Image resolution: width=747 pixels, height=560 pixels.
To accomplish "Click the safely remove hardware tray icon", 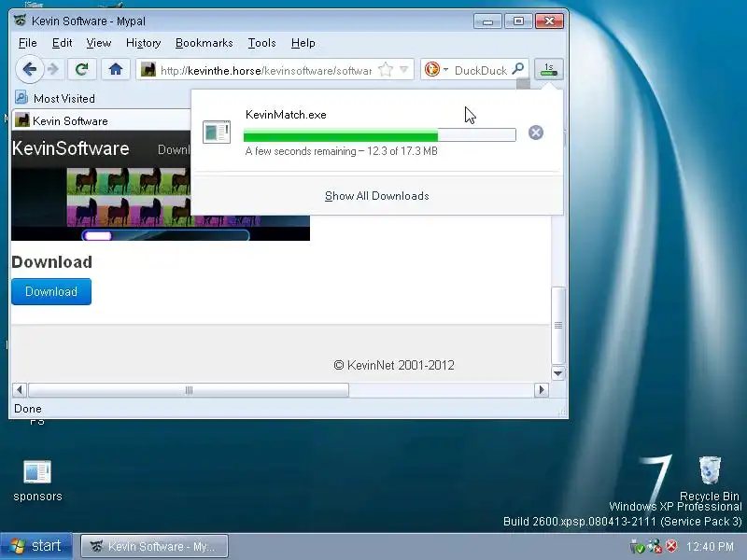I will (637, 546).
